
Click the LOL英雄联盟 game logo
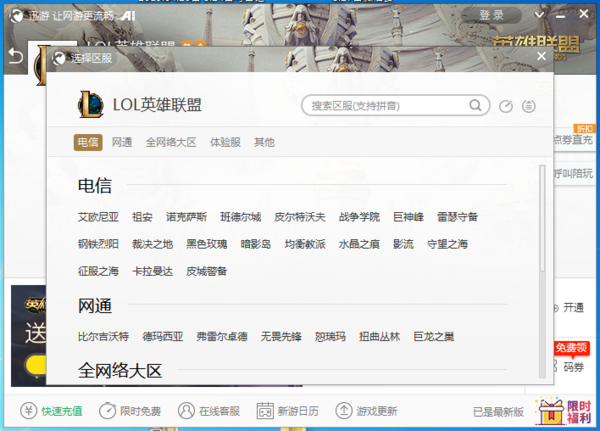pyautogui.click(x=91, y=104)
